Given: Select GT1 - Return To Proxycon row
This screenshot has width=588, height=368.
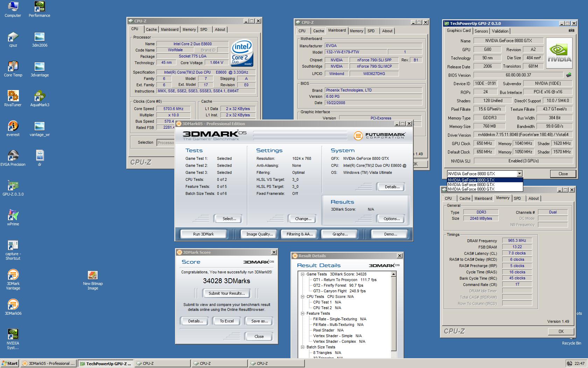Looking at the screenshot, I should [345, 280].
